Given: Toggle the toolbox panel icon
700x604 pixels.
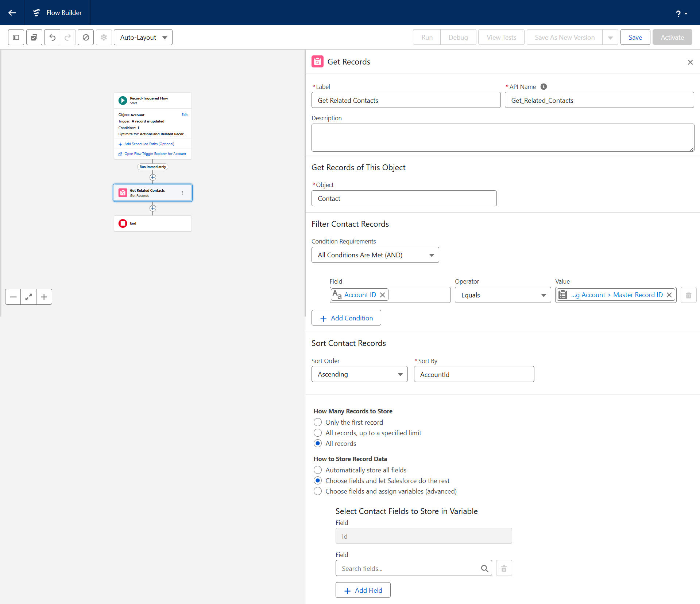Looking at the screenshot, I should 16,37.
